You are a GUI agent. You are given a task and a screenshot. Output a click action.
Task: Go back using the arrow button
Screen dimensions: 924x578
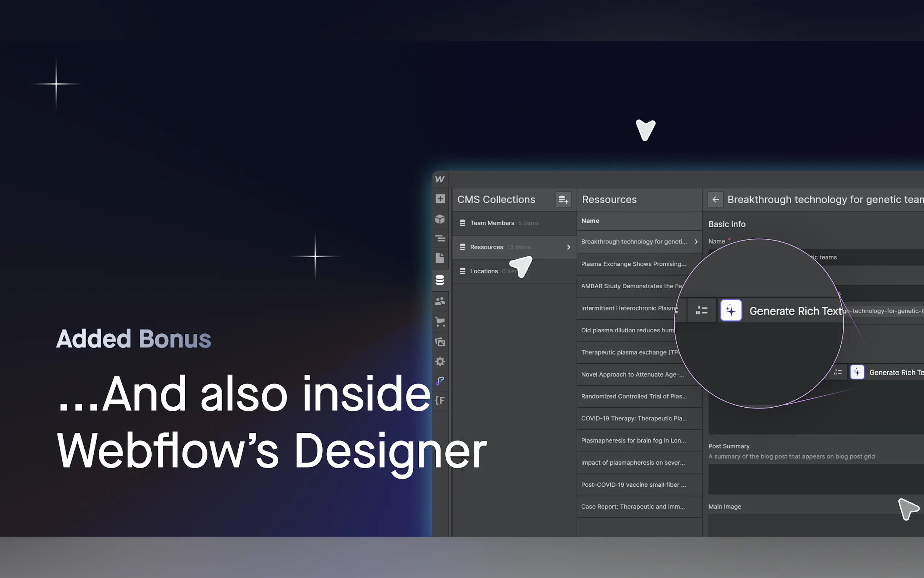(715, 199)
